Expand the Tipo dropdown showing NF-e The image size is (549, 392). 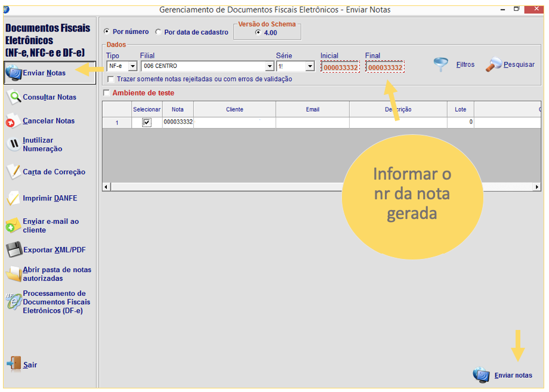pos(132,66)
